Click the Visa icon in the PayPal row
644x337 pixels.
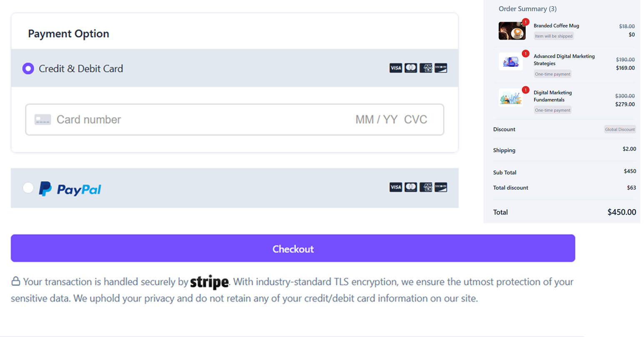point(396,187)
